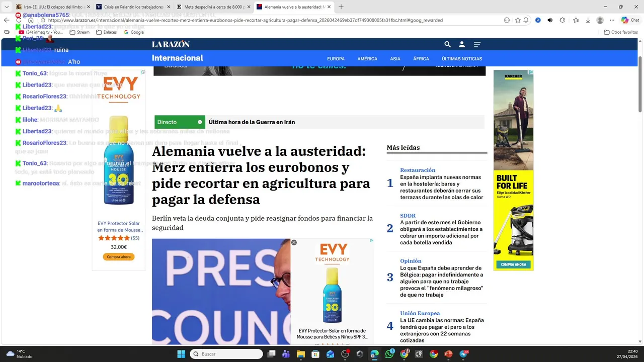
Task: Open the browser extensions puzzle icon
Action: pyautogui.click(x=562, y=20)
